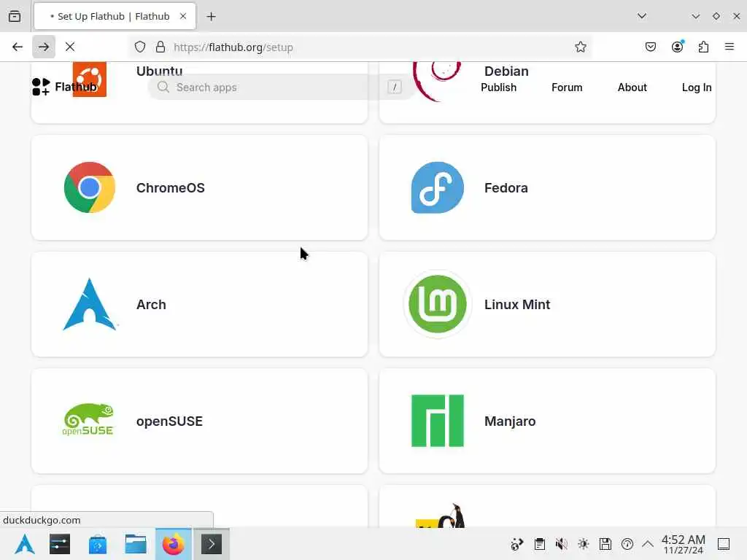Viewport: 747px width, 560px height.
Task: View site security lock info
Action: (160, 47)
